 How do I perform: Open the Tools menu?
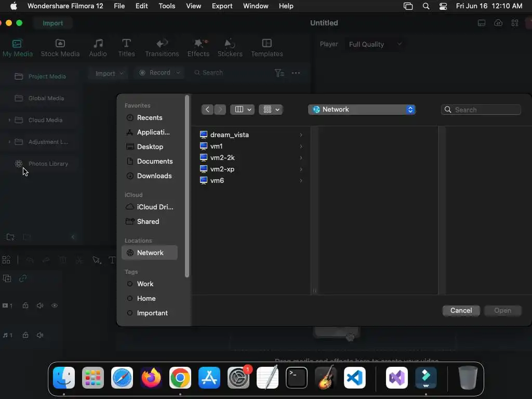click(167, 6)
